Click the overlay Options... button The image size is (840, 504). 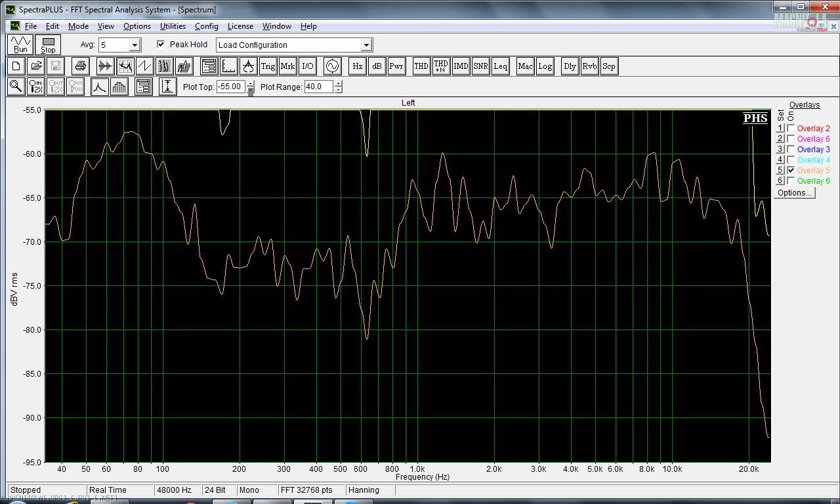794,193
